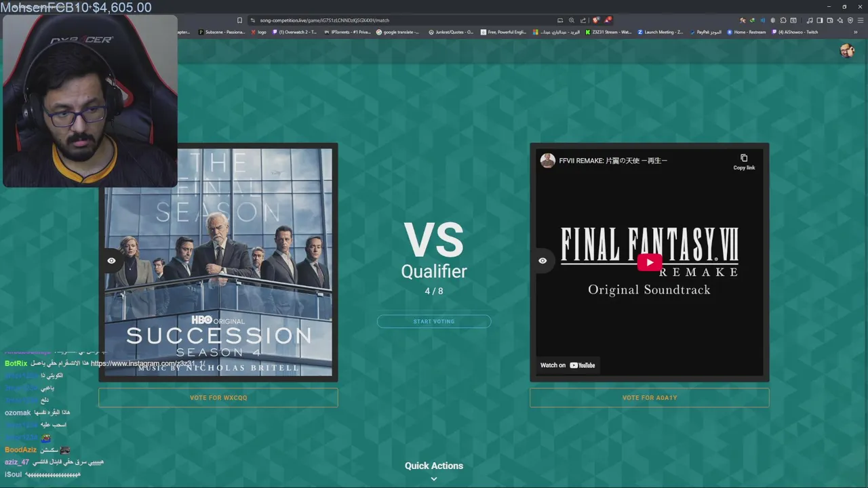Minimize the browser window

coord(829,7)
